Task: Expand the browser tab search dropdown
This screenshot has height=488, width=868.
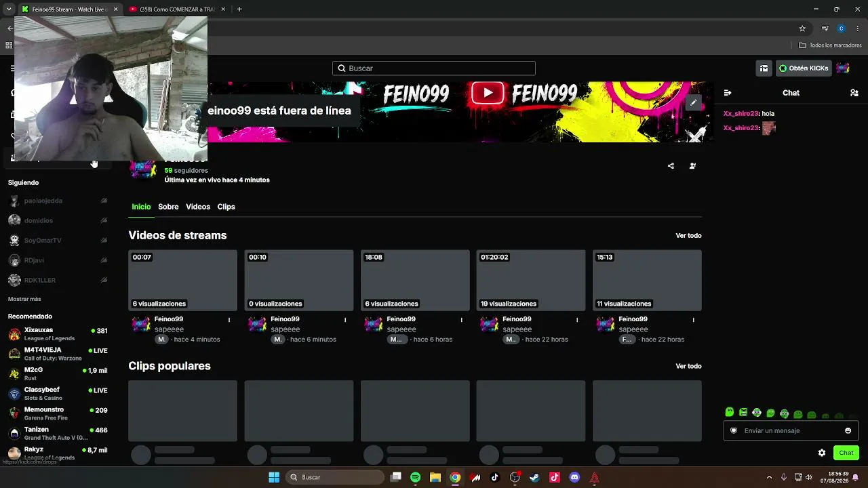Action: pos(8,9)
